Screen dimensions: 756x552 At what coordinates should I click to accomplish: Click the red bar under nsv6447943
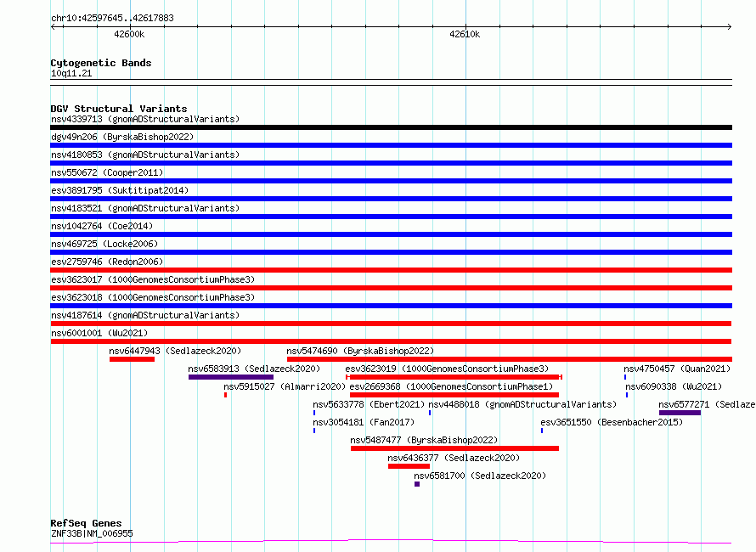pos(132,359)
